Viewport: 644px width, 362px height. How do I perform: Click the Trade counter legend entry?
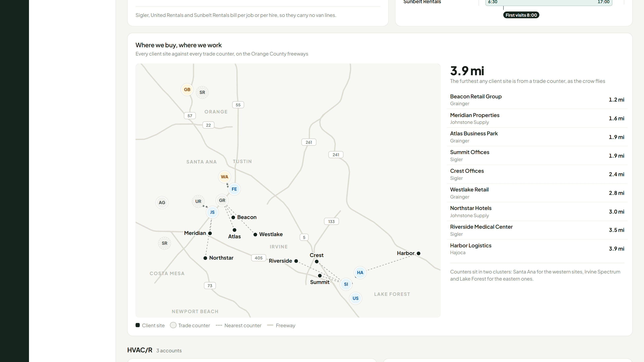tap(190, 325)
